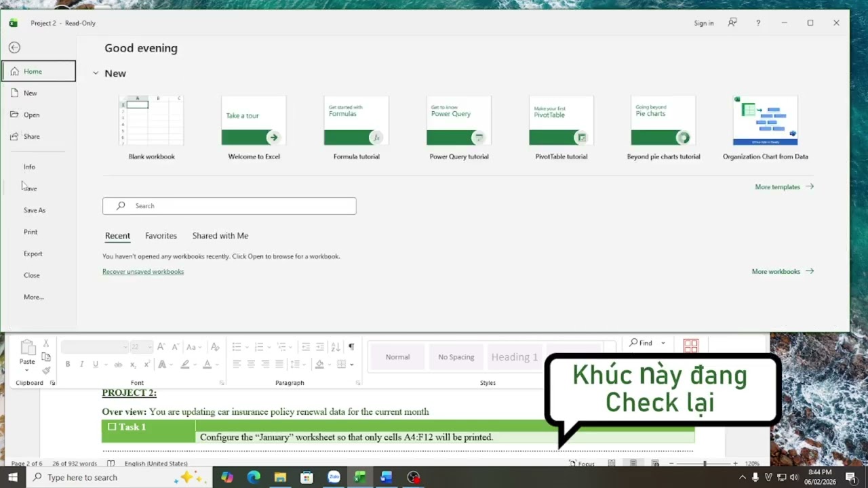Click the Copy icon in Word ribbon
Viewport: 868px width, 488px height.
pos(46,357)
